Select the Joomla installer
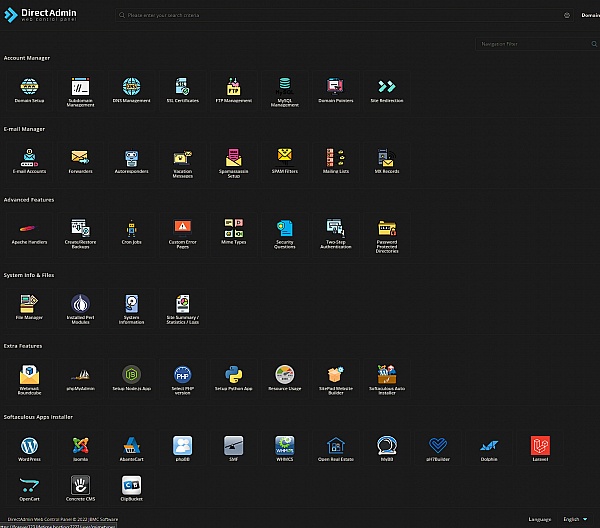The image size is (600, 528). pos(80,448)
